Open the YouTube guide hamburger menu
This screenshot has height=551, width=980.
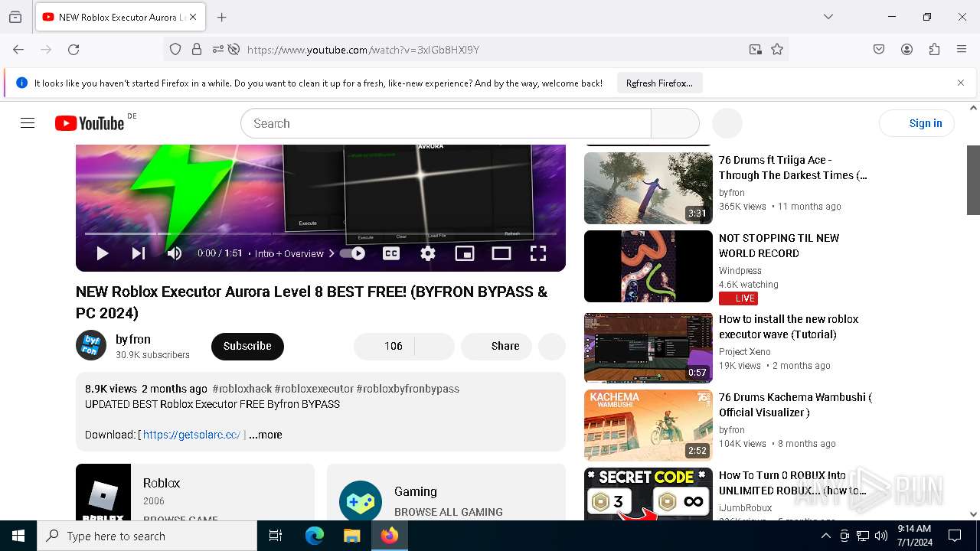pos(28,123)
